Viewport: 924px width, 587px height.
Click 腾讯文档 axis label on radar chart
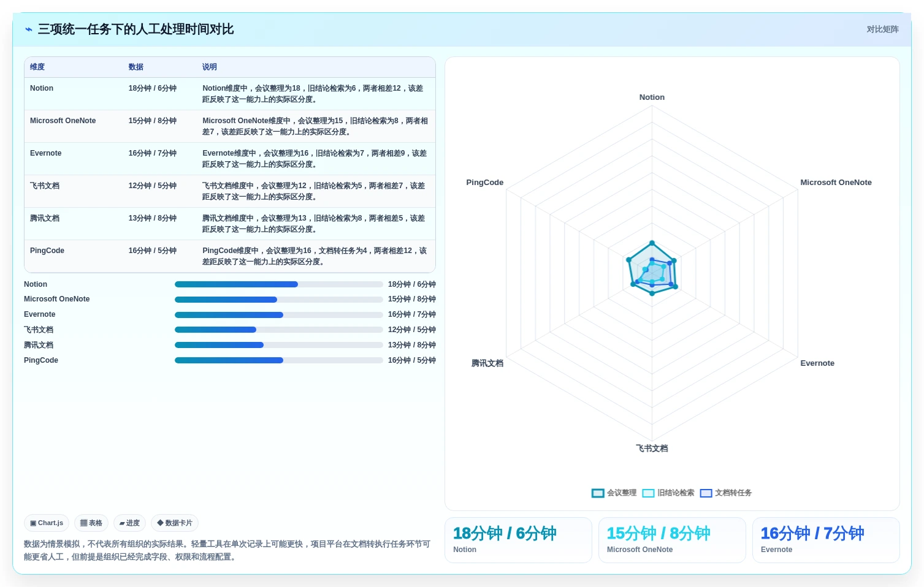487,363
